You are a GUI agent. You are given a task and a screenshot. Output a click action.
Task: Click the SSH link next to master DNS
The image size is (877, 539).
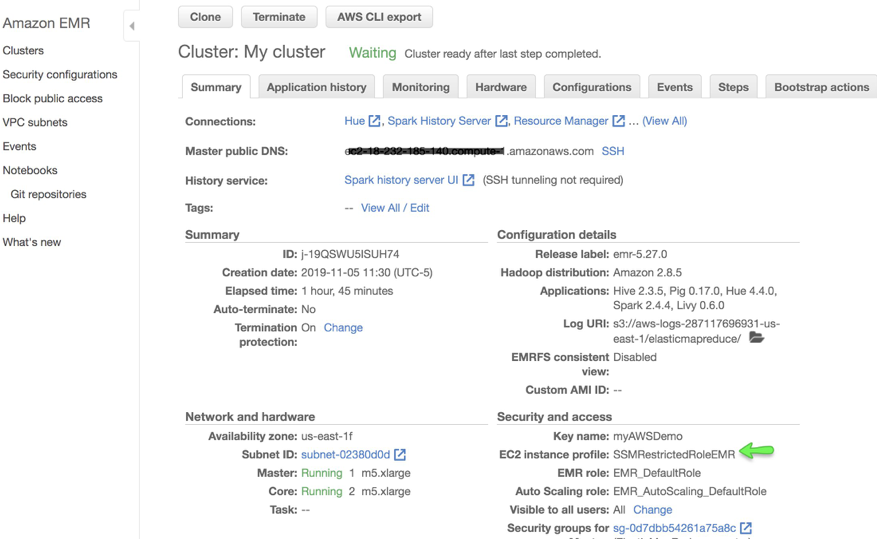pyautogui.click(x=613, y=151)
